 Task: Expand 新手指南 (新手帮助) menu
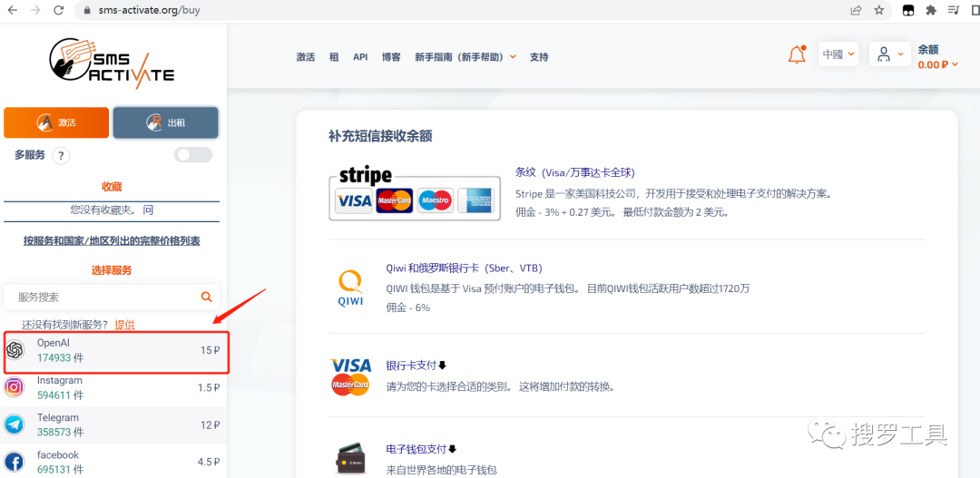coord(465,57)
